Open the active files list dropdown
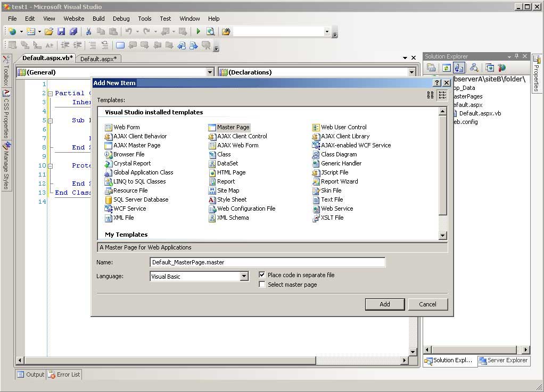 [405, 58]
